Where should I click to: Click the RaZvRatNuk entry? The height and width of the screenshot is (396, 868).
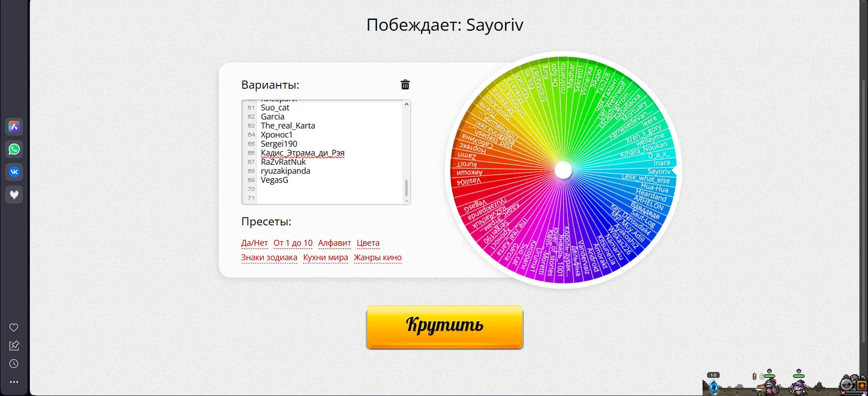[x=283, y=162]
